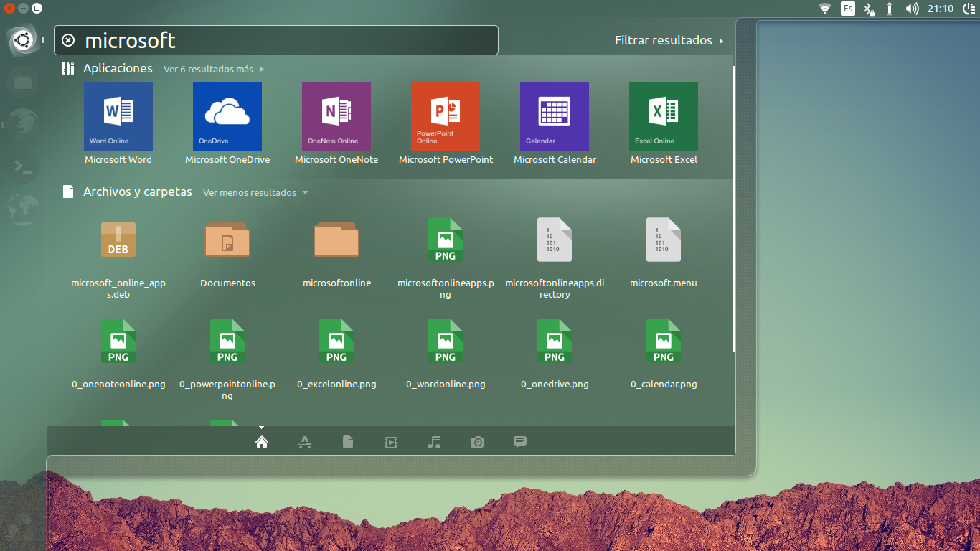Open the Es keyboard layout indicator
This screenshot has width=980, height=551.
848,9
